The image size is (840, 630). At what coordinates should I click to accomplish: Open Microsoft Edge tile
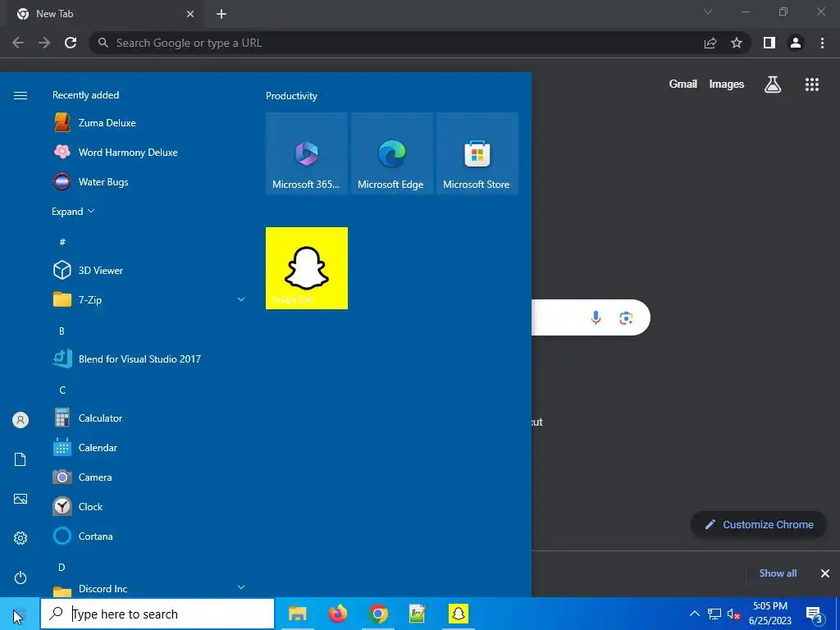click(x=391, y=153)
